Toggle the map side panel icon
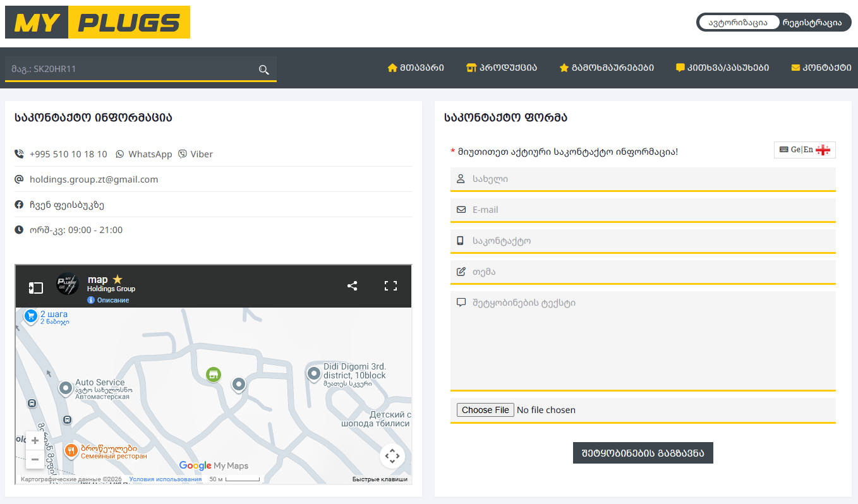This screenshot has width=858, height=504. click(35, 287)
